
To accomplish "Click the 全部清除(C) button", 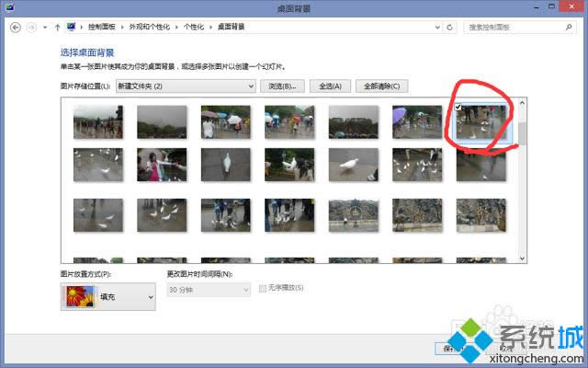I will [382, 86].
